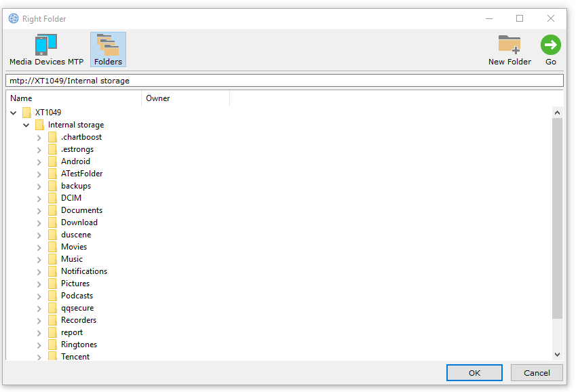This screenshot has width=578, height=392.
Task: Click the Media Devices MTP icon
Action: (x=46, y=45)
